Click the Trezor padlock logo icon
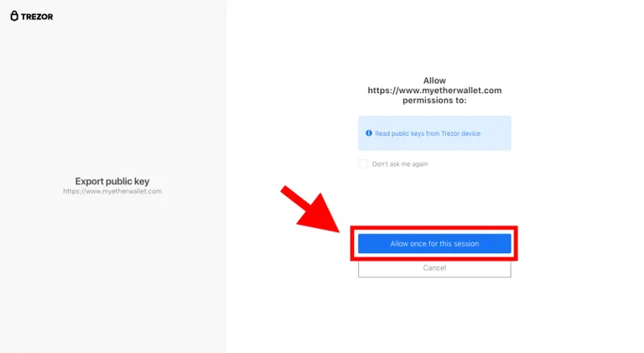 coord(14,16)
